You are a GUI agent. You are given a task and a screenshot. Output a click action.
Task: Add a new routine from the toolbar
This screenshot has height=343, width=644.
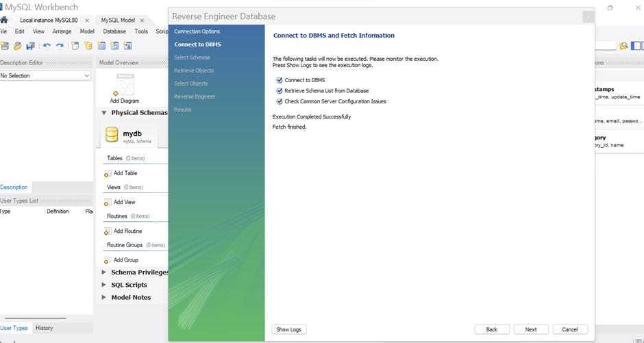(x=127, y=46)
